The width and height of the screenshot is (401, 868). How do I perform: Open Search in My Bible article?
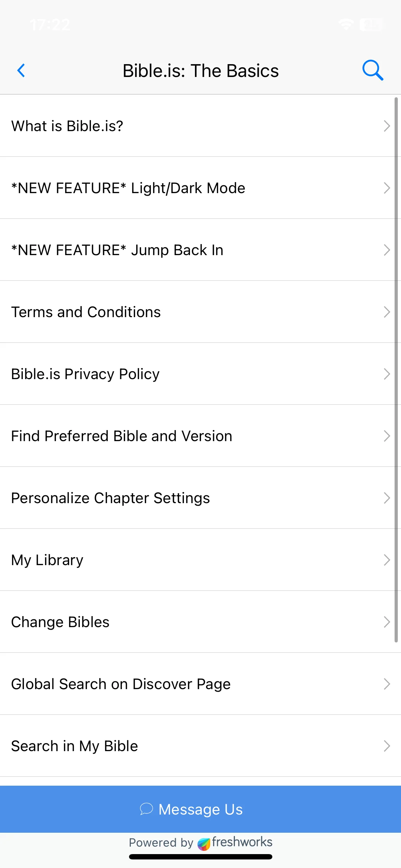point(200,746)
